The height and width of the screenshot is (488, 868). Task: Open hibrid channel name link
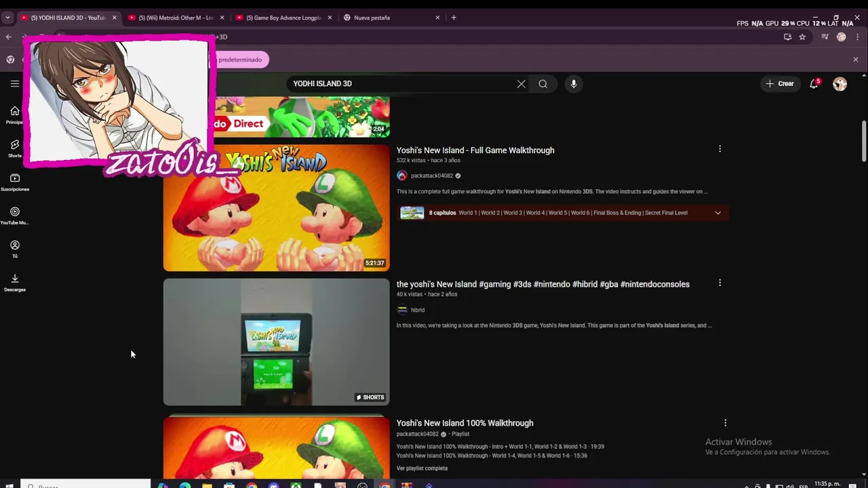point(418,310)
